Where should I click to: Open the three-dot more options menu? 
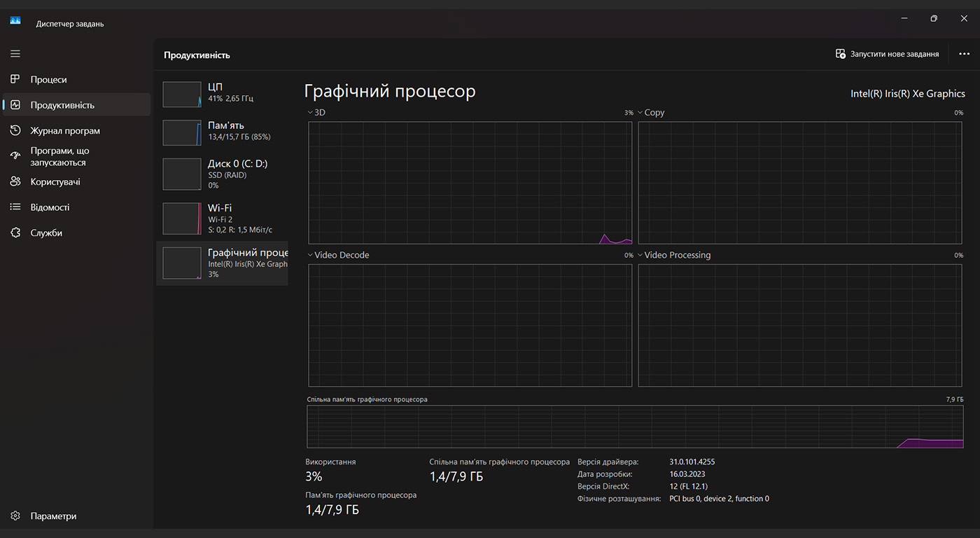tap(964, 54)
